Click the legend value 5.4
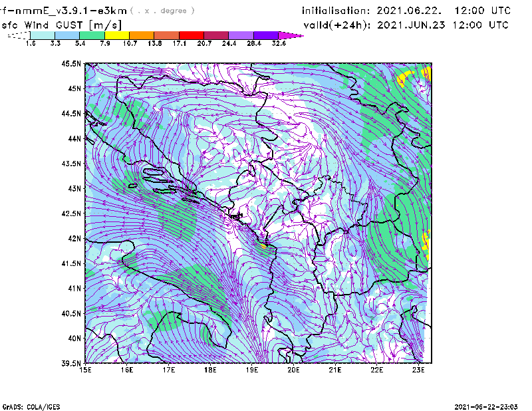532x411 pixels. coord(80,43)
